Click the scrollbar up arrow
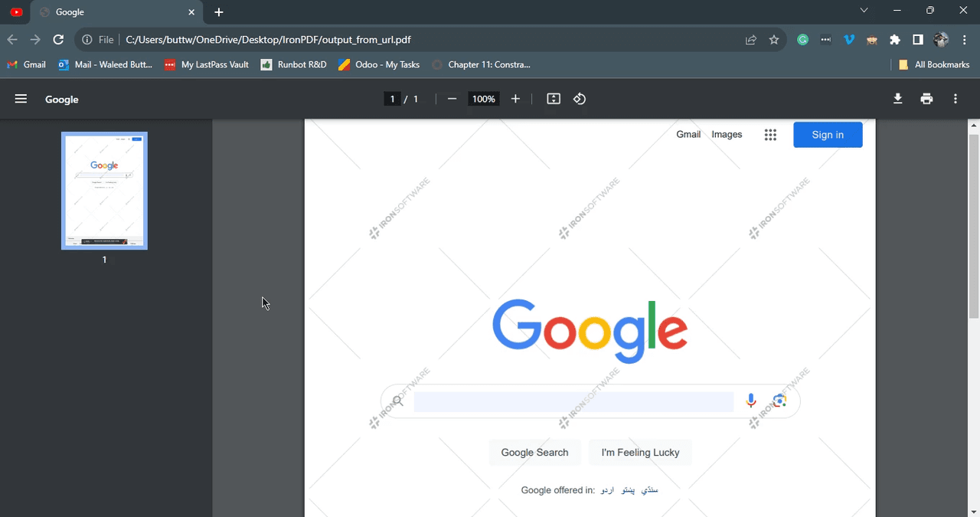 click(x=974, y=125)
